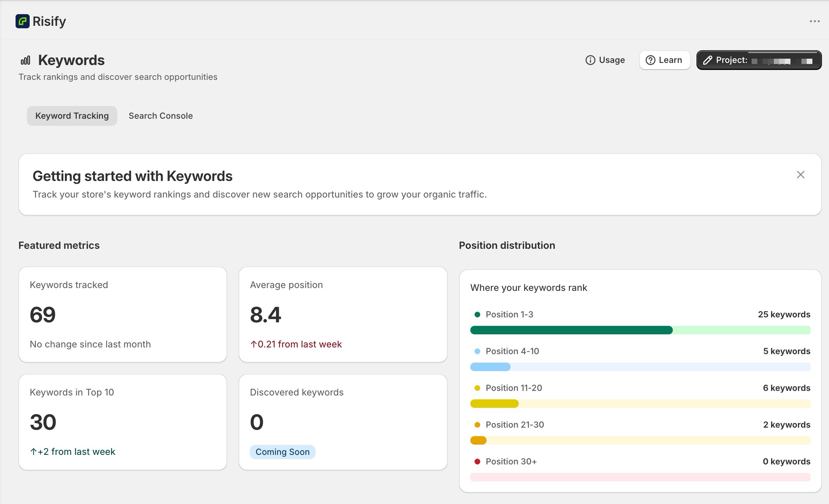This screenshot has height=504, width=829.
Task: Click the '5 keywords' count
Action: pyautogui.click(x=787, y=351)
